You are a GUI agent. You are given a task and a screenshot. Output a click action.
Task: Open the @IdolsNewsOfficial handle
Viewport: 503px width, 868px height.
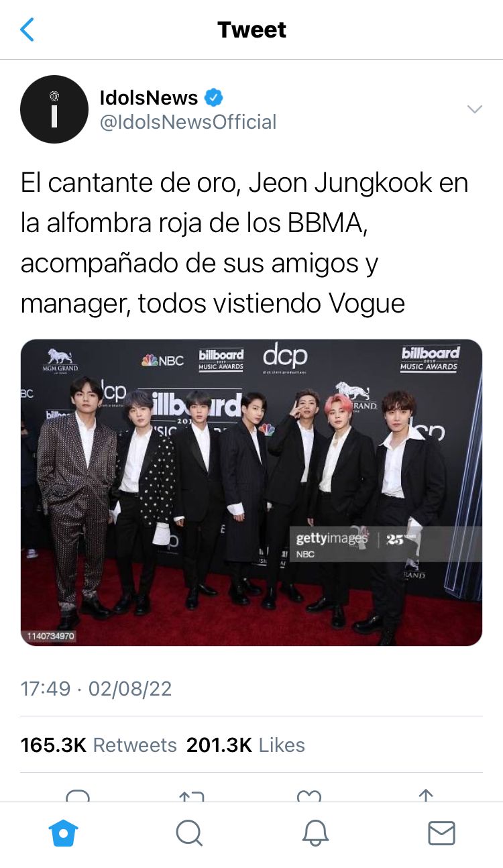[188, 122]
